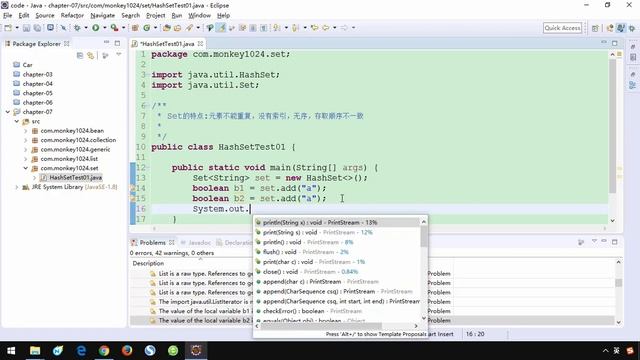Click the Save All toolbar icon
The width and height of the screenshot is (640, 360).
coord(37,28)
